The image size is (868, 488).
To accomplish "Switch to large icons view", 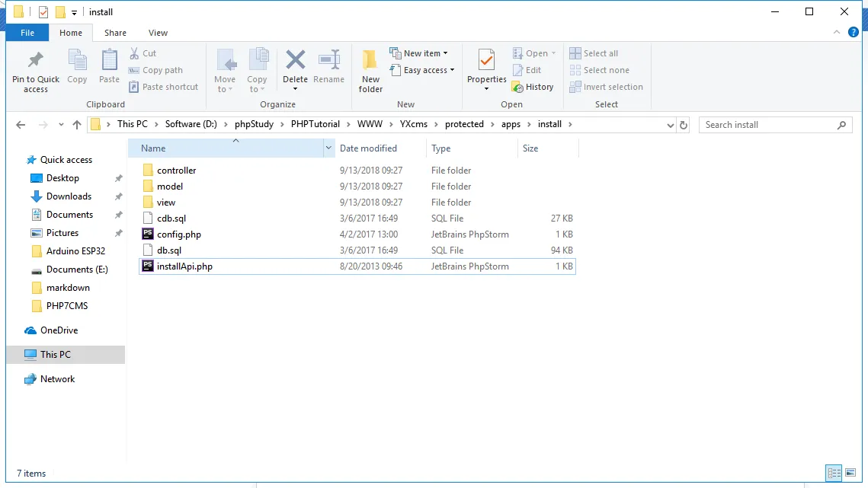I will point(851,473).
